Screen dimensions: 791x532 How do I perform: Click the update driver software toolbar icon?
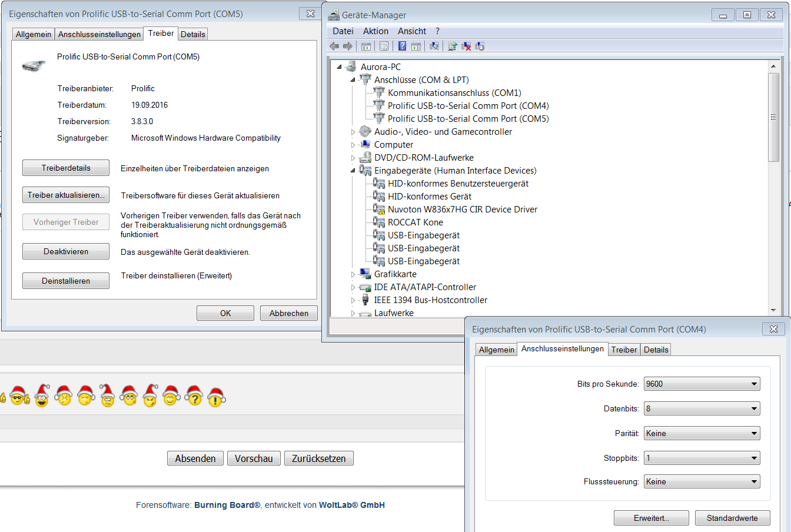[x=453, y=46]
